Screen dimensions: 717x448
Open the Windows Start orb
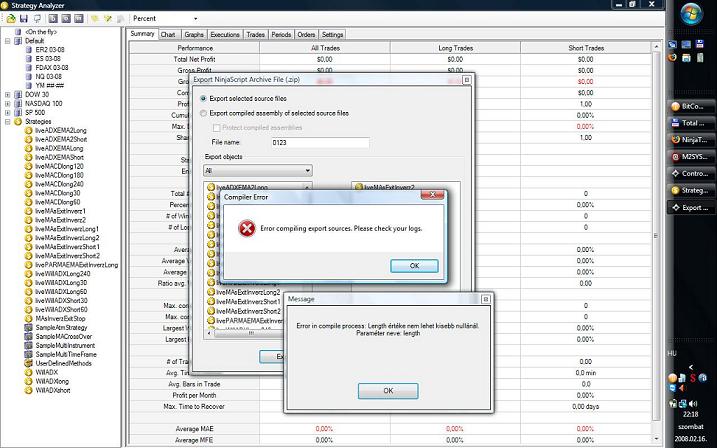(691, 14)
